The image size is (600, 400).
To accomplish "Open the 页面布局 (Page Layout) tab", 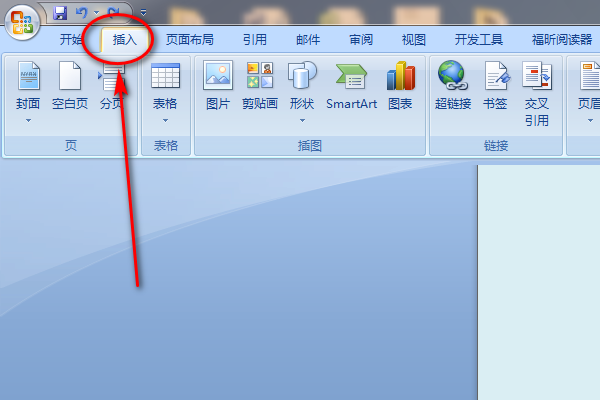I will pyautogui.click(x=189, y=39).
